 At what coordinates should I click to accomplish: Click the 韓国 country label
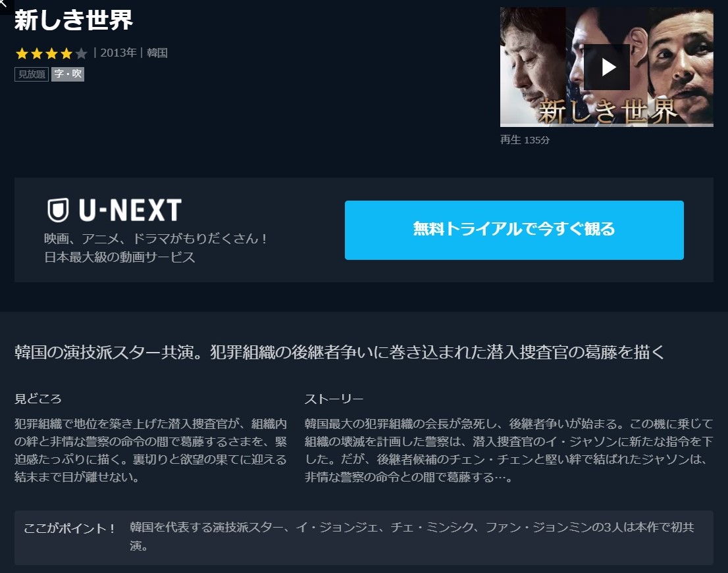click(x=157, y=53)
